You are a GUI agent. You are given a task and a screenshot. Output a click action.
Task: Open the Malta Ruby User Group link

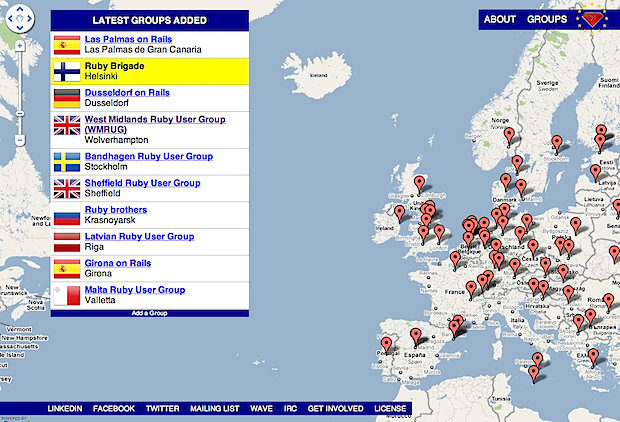pyautogui.click(x=135, y=290)
